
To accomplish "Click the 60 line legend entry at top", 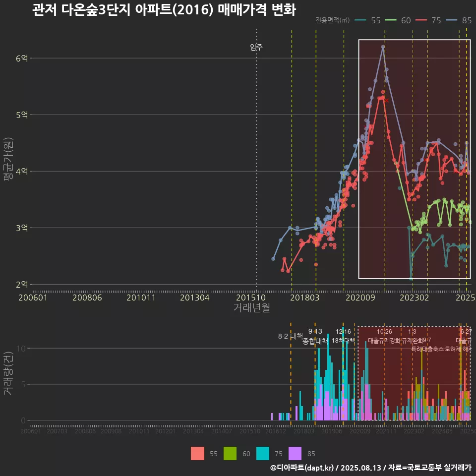I will pyautogui.click(x=398, y=20).
